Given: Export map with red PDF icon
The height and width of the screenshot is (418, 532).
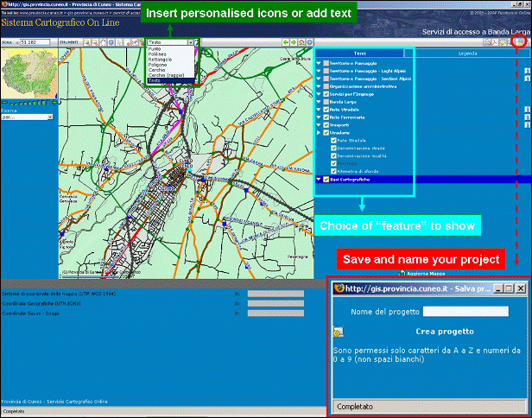Looking at the screenshot, I should [495, 42].
